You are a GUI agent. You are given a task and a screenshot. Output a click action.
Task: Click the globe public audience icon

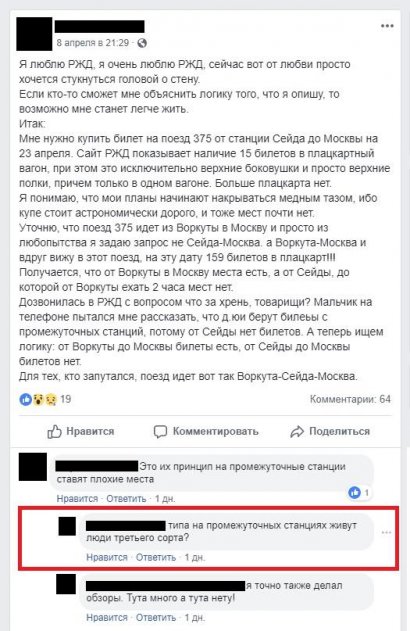point(142,43)
